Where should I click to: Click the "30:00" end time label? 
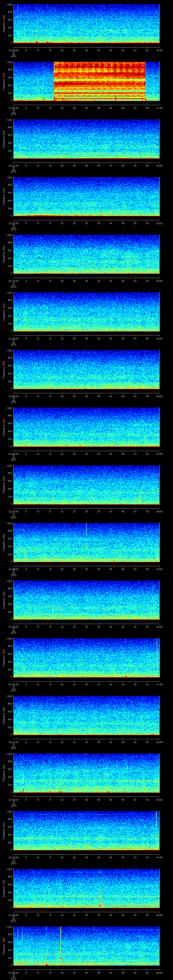pyautogui.click(x=160, y=50)
